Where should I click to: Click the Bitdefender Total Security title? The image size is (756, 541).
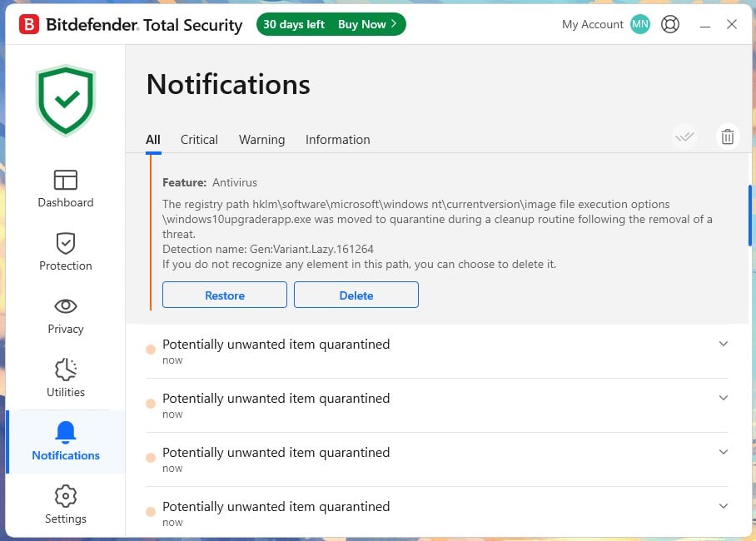144,25
